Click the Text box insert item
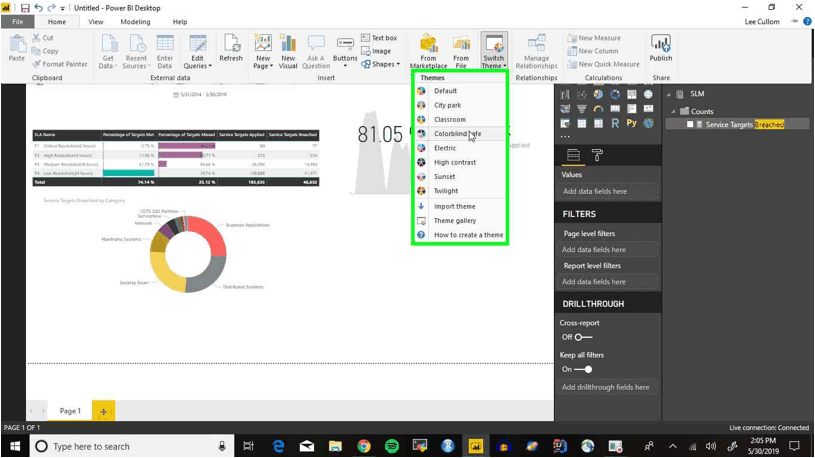The height and width of the screenshot is (458, 815). pyautogui.click(x=379, y=38)
